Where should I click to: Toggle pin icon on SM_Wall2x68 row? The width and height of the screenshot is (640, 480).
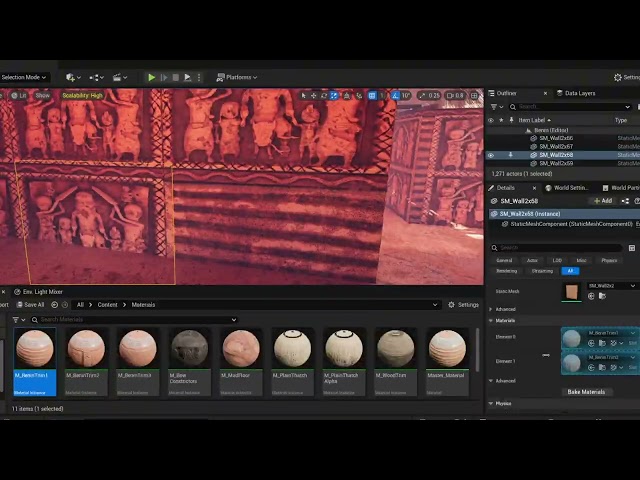point(510,155)
